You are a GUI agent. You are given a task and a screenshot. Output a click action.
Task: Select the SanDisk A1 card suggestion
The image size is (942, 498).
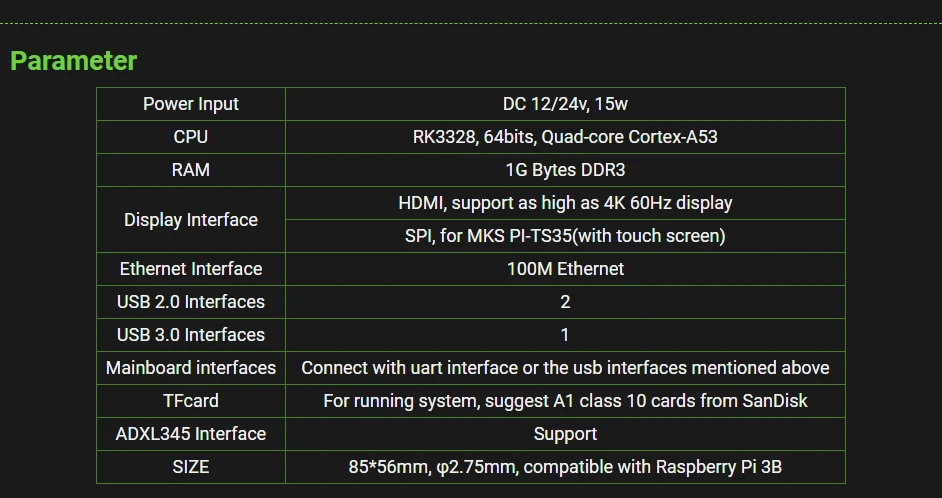(565, 401)
